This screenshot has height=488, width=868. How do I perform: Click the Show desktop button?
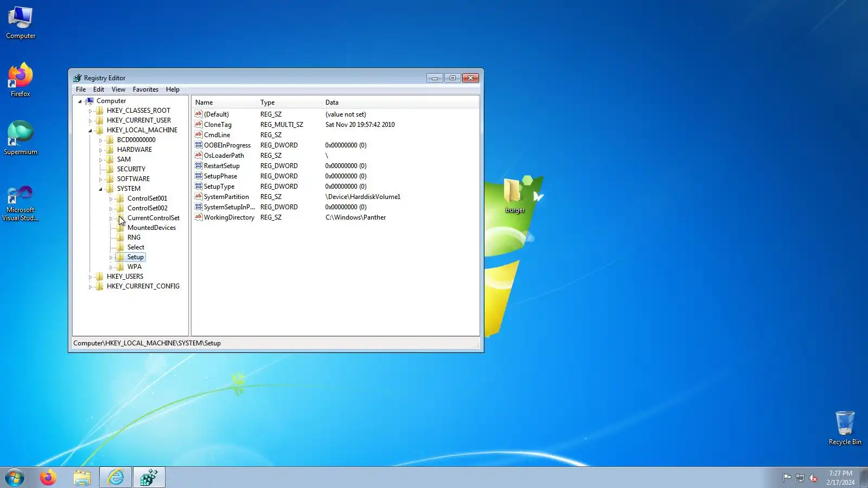(x=864, y=478)
